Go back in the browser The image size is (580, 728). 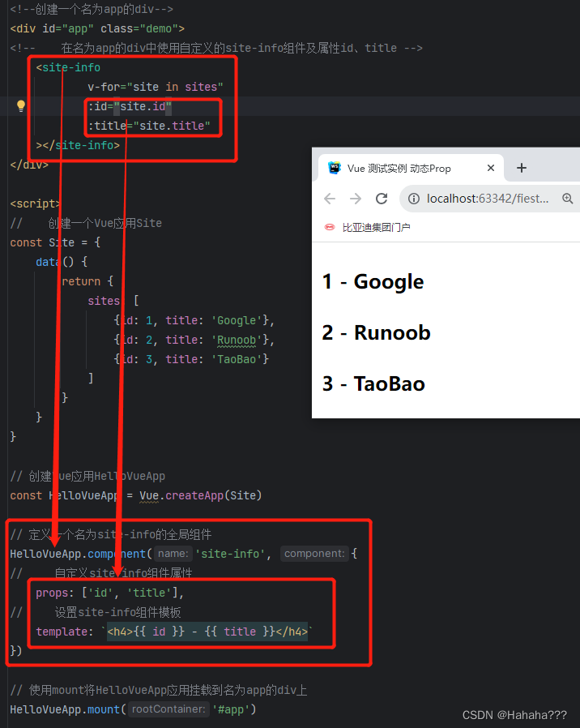tap(330, 199)
